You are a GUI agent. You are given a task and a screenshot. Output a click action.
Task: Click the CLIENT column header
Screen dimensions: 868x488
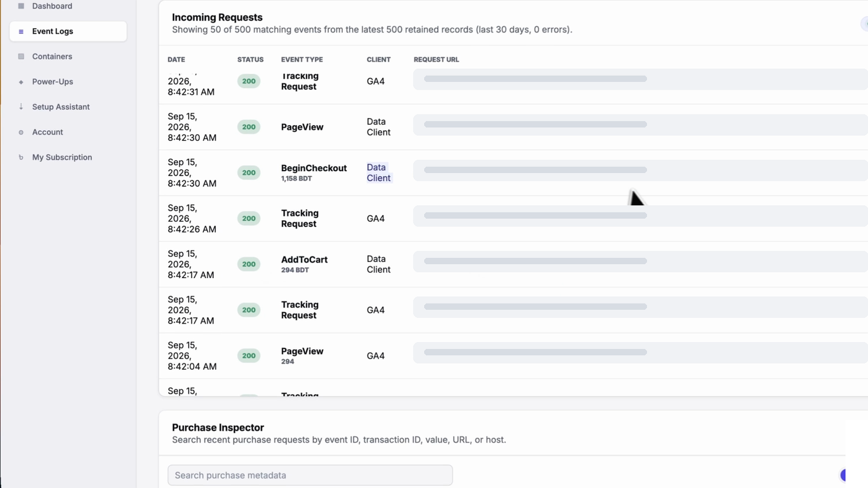tap(379, 60)
